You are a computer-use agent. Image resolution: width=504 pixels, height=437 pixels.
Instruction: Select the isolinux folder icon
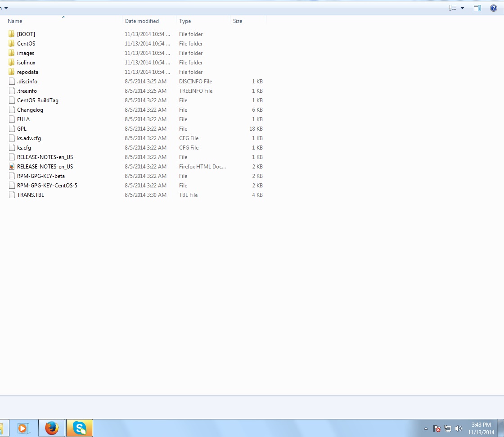(12, 62)
